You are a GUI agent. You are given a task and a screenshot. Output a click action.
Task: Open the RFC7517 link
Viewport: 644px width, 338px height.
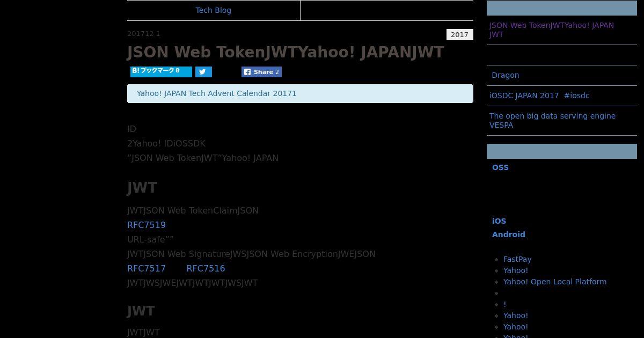click(147, 268)
